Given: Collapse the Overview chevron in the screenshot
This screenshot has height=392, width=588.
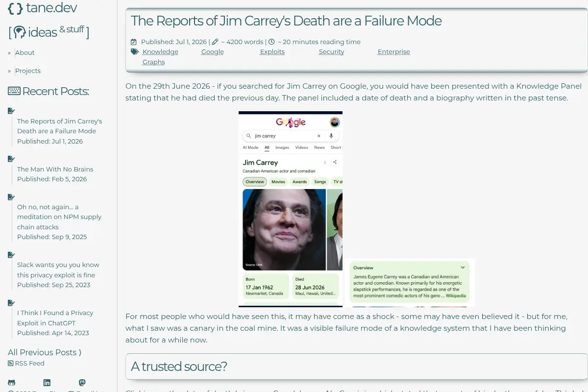Looking at the screenshot, I should 463,268.
